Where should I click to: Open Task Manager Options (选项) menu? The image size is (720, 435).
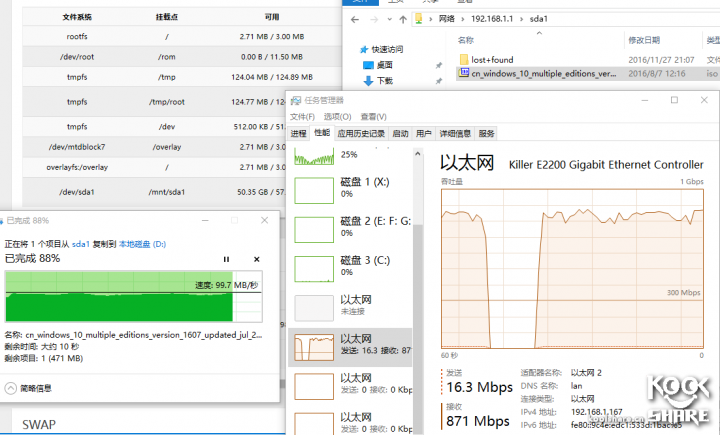(338, 117)
